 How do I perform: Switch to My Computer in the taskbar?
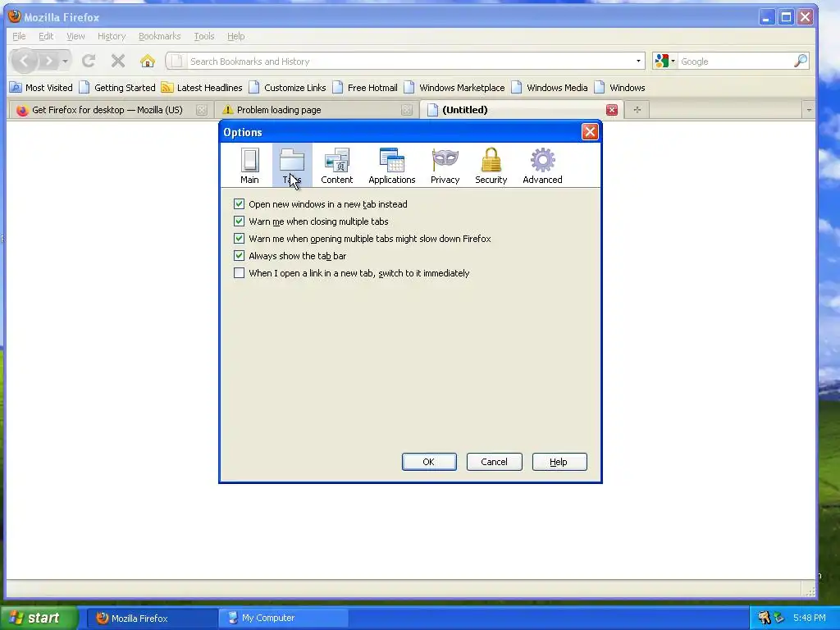tap(283, 618)
